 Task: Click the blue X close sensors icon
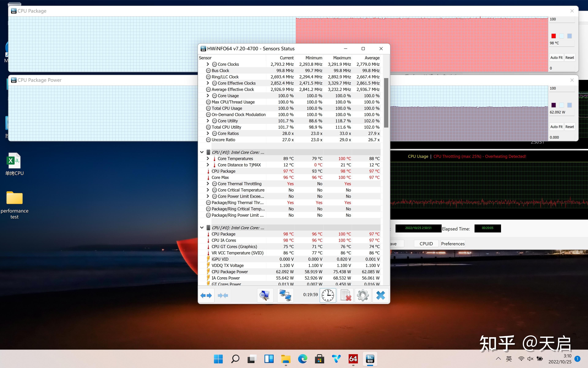pyautogui.click(x=381, y=295)
